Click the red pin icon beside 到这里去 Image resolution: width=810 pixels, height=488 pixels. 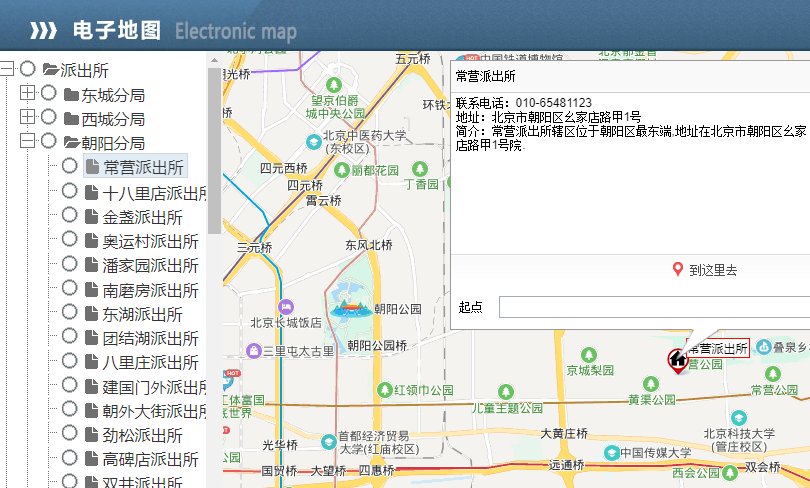(678, 269)
